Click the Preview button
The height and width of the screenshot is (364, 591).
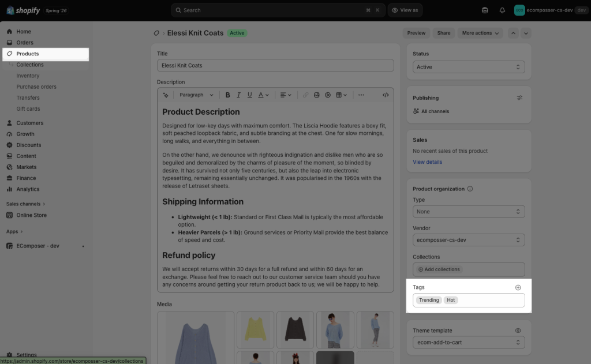(416, 33)
